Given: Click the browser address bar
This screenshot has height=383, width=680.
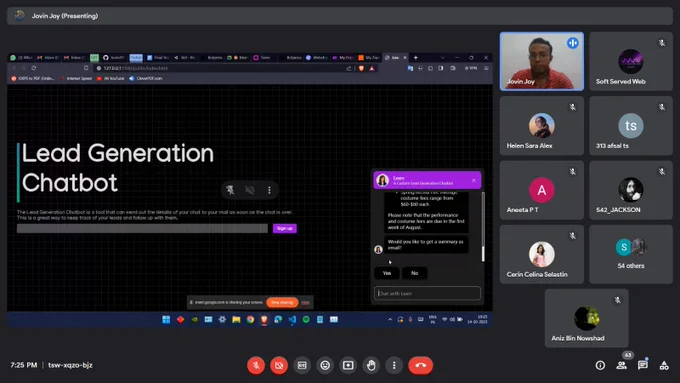Looking at the screenshot, I should 221,68.
